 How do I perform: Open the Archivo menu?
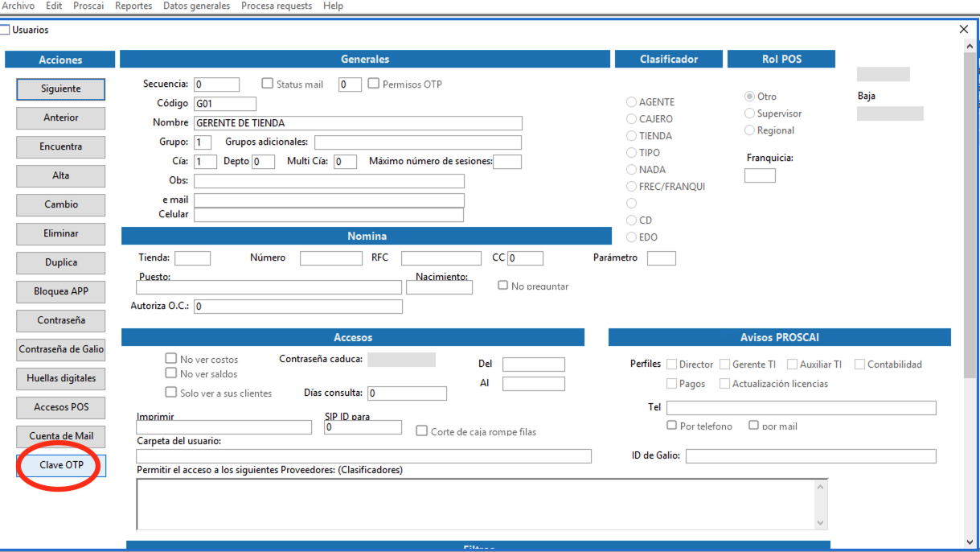(18, 6)
